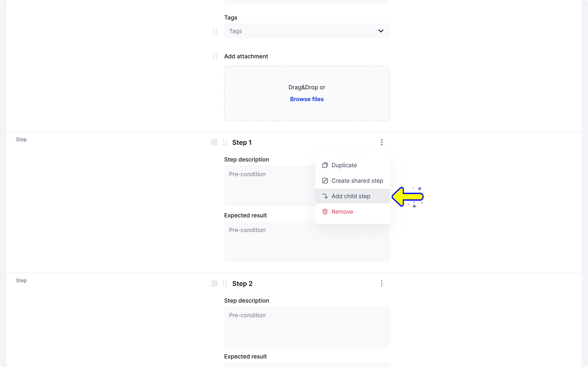
Task: Open the Tags combo box field
Action: click(x=307, y=31)
